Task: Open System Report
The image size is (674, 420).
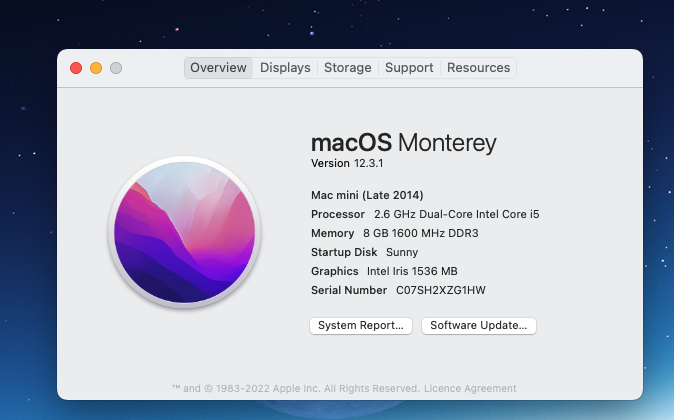Action: [x=361, y=325]
